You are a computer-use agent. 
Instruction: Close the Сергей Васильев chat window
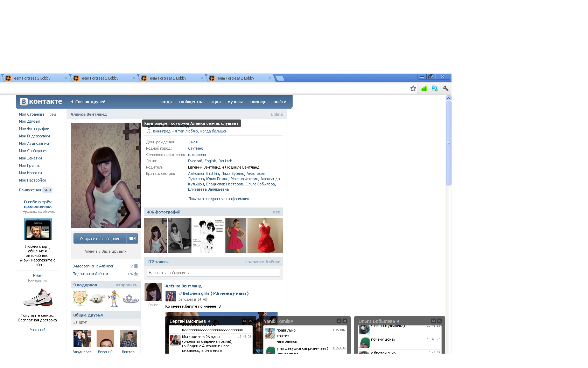point(250,321)
